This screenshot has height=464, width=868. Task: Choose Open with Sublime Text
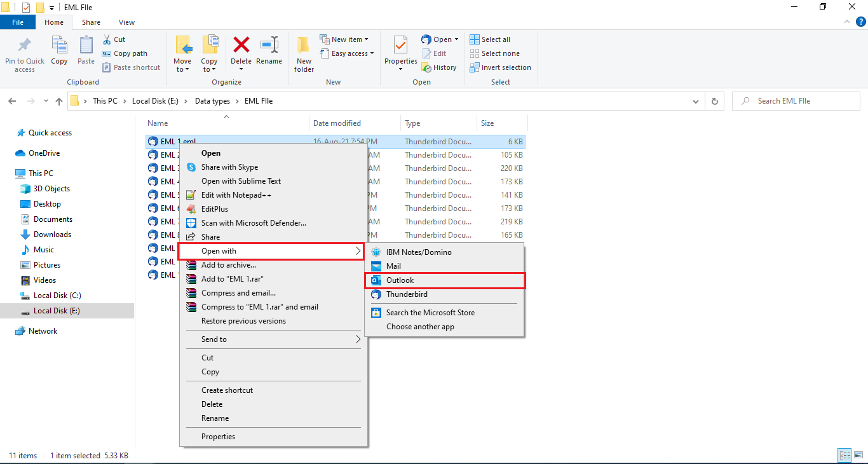(274, 181)
